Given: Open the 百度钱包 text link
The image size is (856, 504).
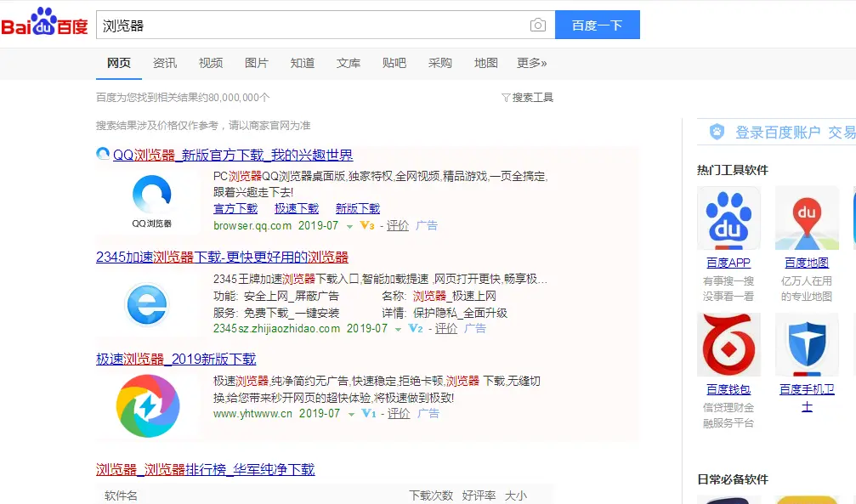Looking at the screenshot, I should (x=728, y=389).
